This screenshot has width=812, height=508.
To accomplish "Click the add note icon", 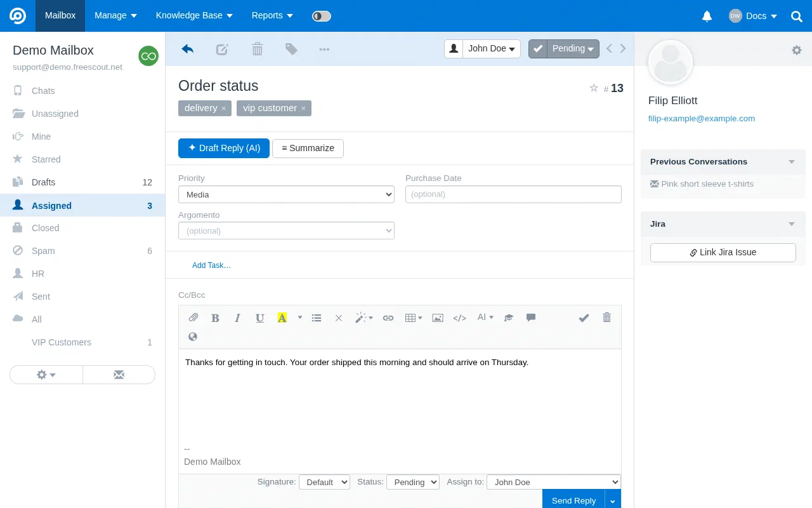I will pyautogui.click(x=222, y=49).
